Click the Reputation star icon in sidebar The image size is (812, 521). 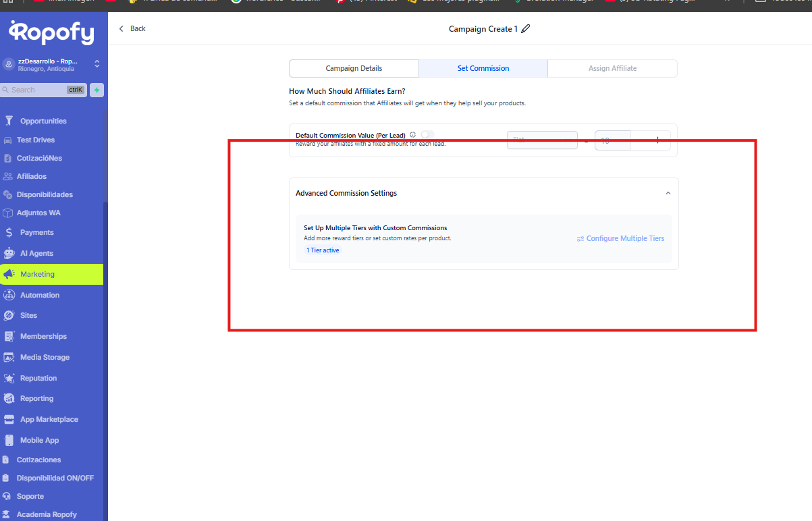pyautogui.click(x=9, y=378)
